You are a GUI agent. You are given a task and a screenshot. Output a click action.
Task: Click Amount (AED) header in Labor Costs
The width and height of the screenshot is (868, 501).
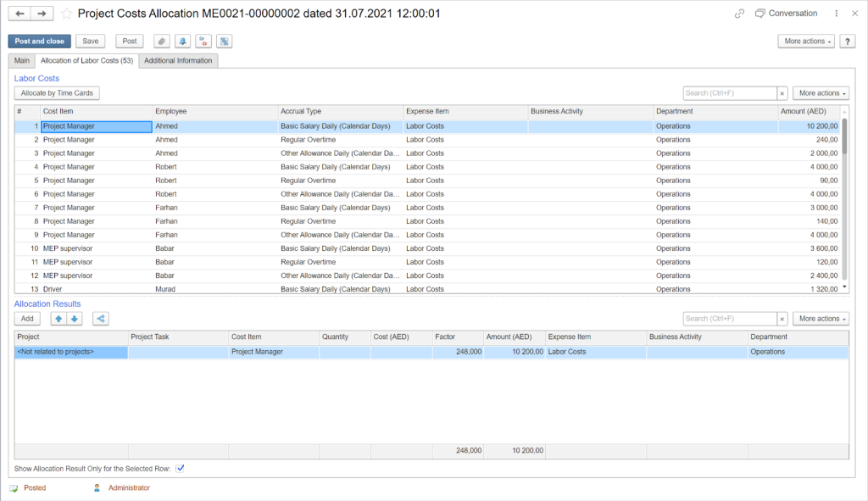click(x=809, y=111)
